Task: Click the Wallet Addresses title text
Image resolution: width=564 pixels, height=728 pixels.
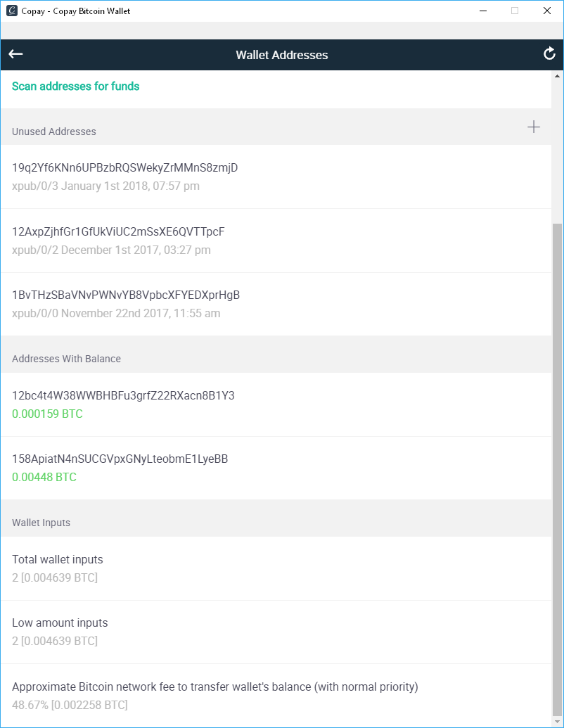Action: click(281, 54)
